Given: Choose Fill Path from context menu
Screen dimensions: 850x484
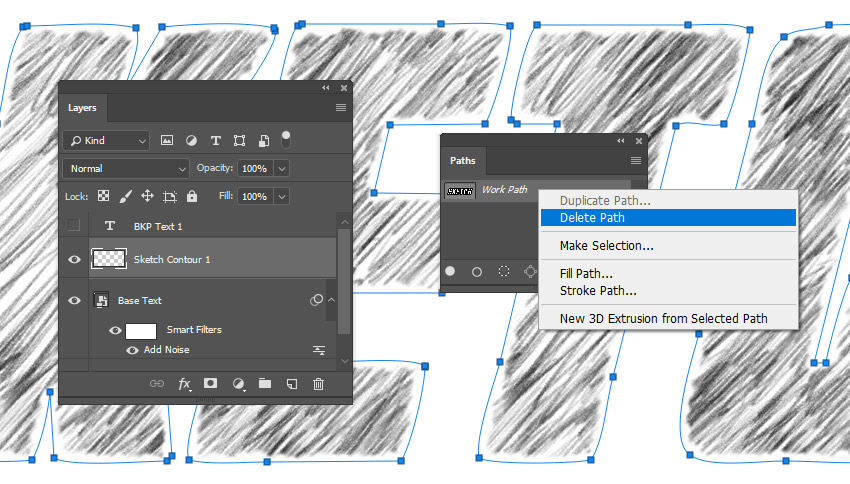Looking at the screenshot, I should (x=668, y=274).
